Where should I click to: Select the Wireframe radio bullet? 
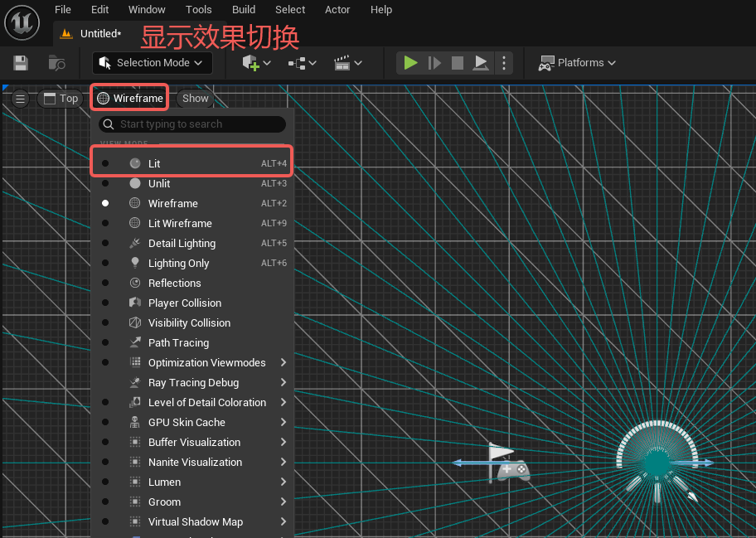tap(105, 203)
